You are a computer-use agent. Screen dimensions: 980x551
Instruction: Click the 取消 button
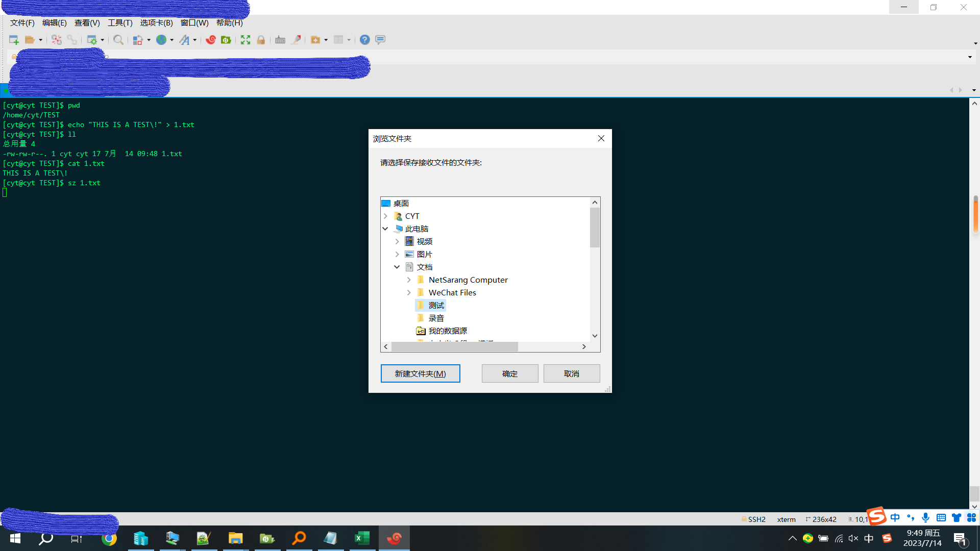[x=572, y=373]
